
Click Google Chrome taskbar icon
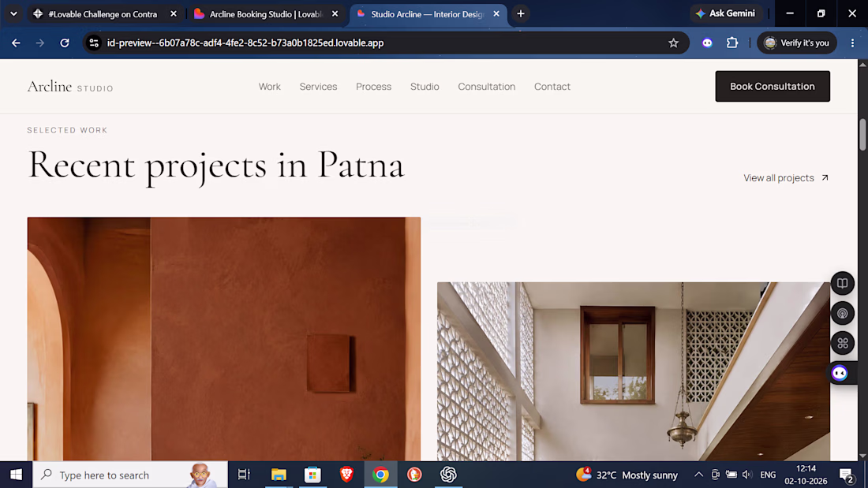coord(380,475)
